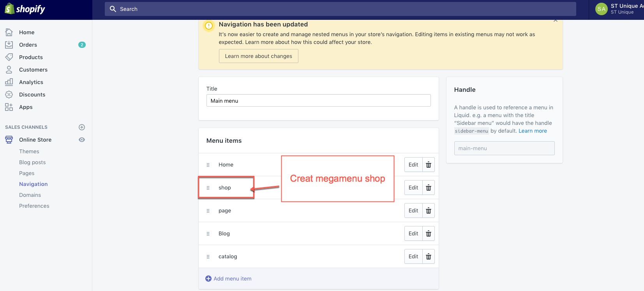The height and width of the screenshot is (291, 644).
Task: Select Navigation under Online Store
Action: 34,184
